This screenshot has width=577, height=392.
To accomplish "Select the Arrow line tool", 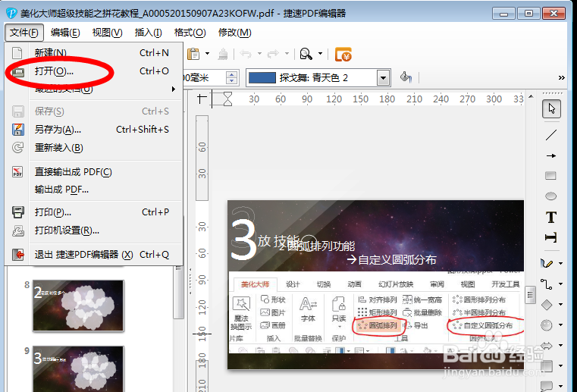I will 551,155.
